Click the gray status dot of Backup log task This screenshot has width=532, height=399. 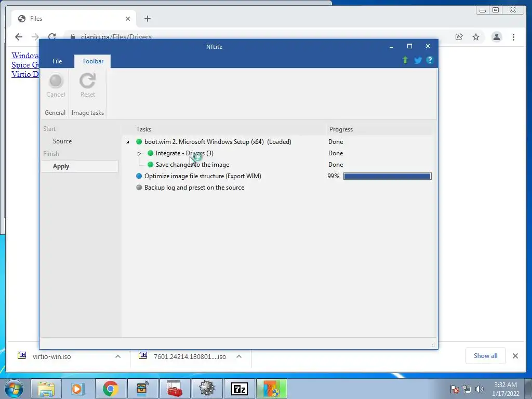tap(139, 187)
